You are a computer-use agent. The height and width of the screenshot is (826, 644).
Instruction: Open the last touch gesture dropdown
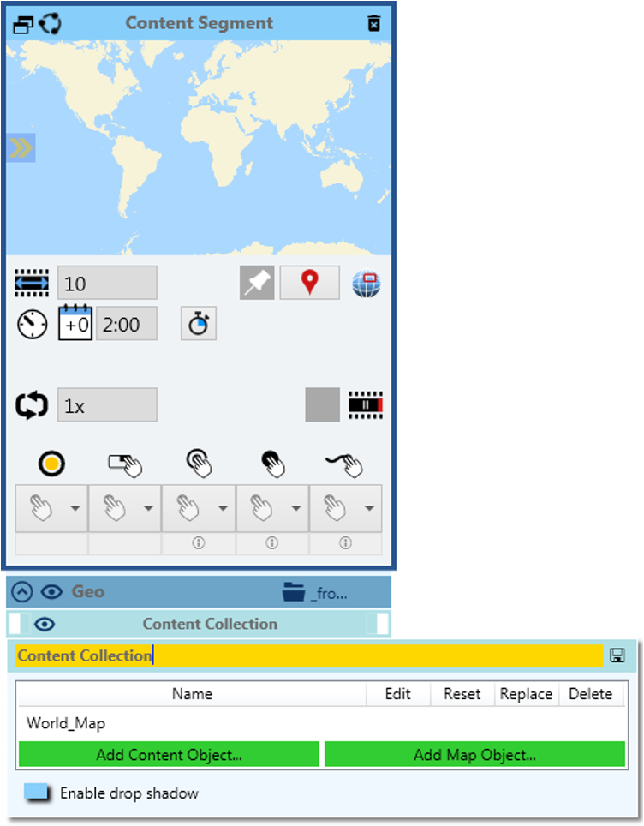pos(345,508)
